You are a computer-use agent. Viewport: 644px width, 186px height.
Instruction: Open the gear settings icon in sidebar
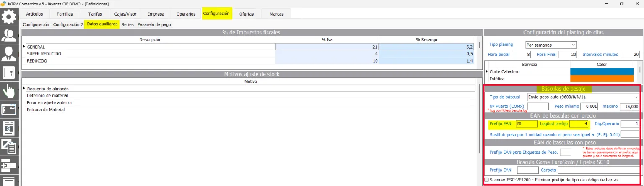coord(9,17)
